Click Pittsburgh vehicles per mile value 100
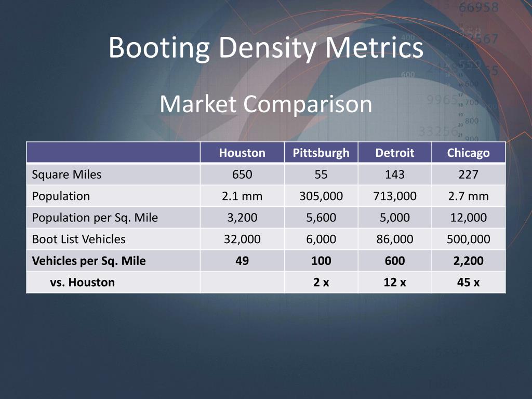 click(x=321, y=261)
